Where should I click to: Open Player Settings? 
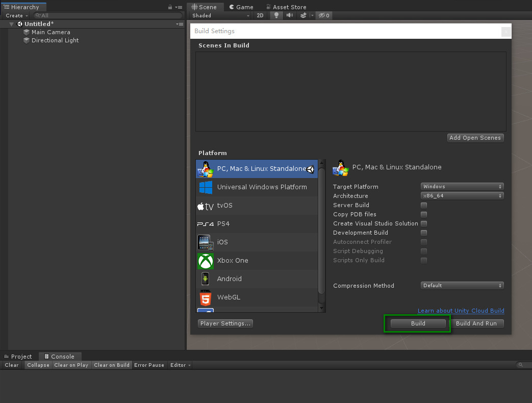[225, 323]
